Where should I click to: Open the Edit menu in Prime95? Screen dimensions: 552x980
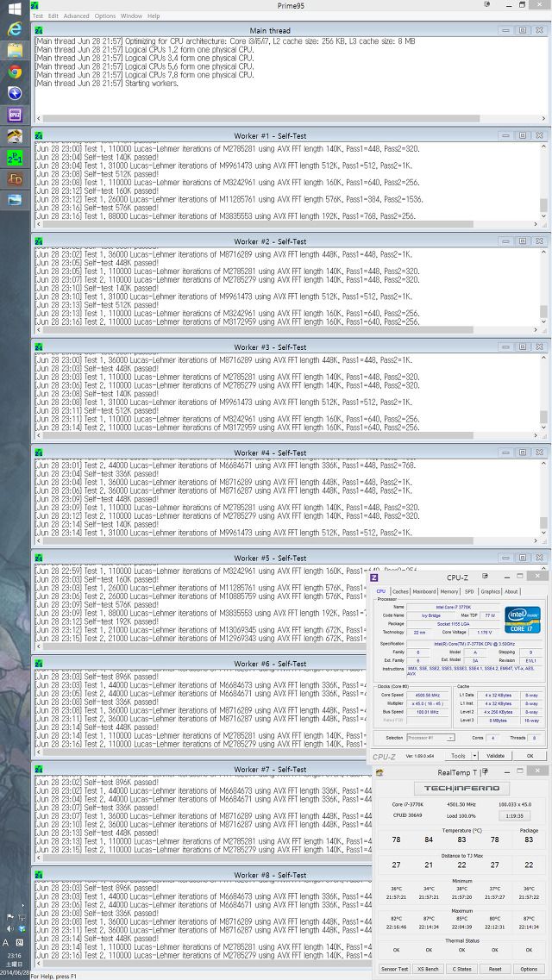coord(53,16)
